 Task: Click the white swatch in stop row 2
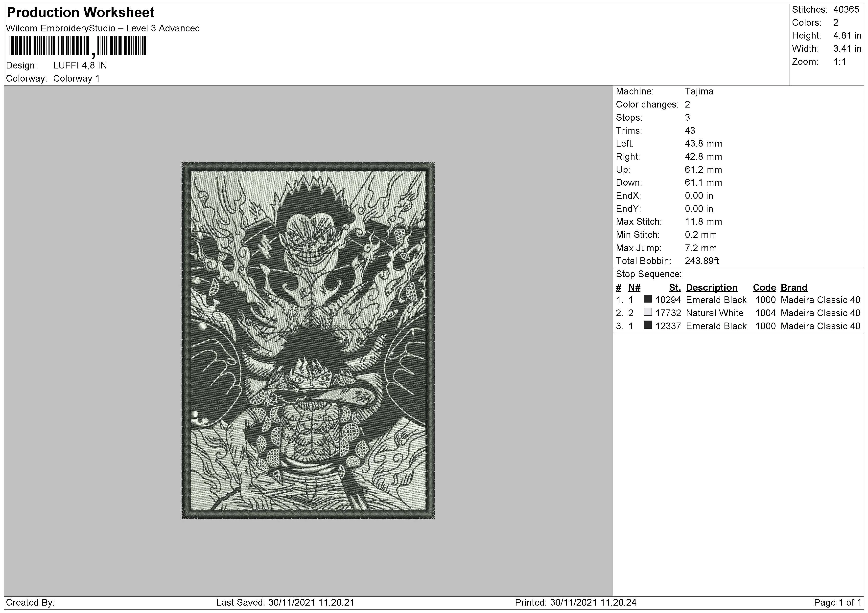pos(648,312)
